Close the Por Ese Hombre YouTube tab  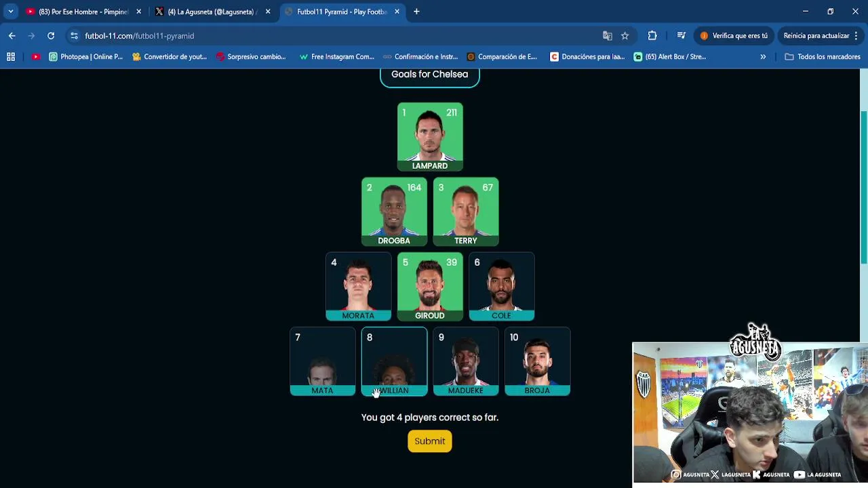point(138,12)
